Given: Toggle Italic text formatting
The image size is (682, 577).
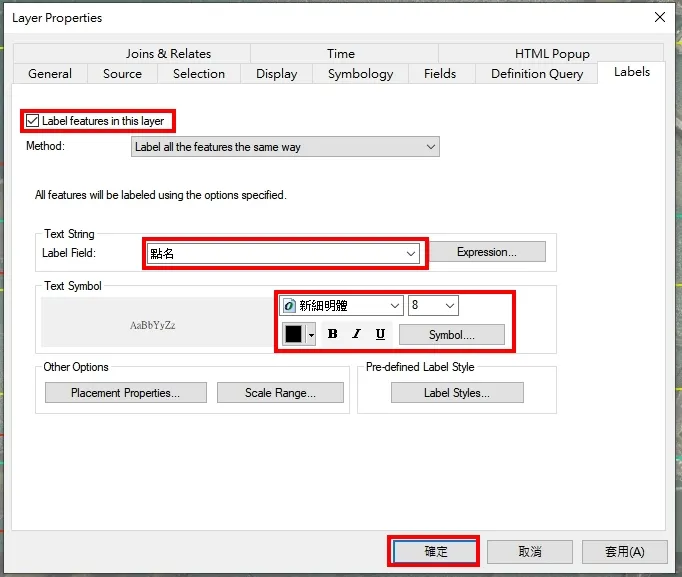Looking at the screenshot, I should (x=357, y=334).
